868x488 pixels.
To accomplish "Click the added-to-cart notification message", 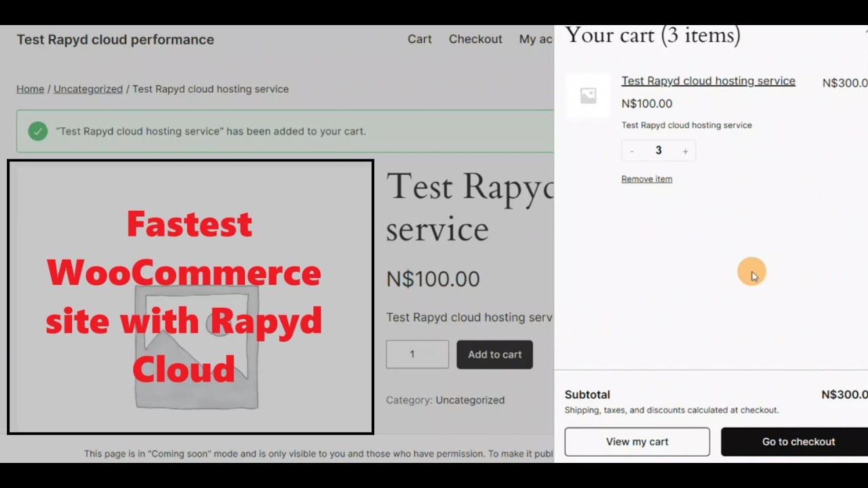I will (x=211, y=131).
